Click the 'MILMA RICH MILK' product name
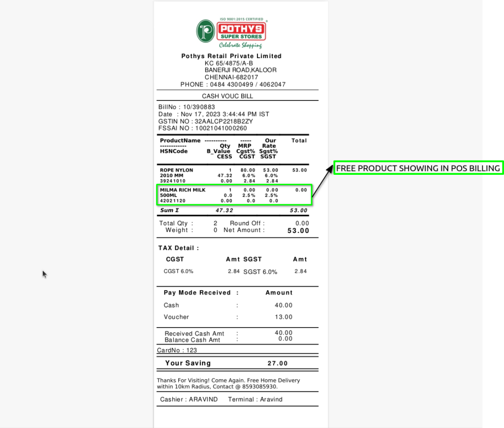This screenshot has height=428, width=504. tap(183, 190)
